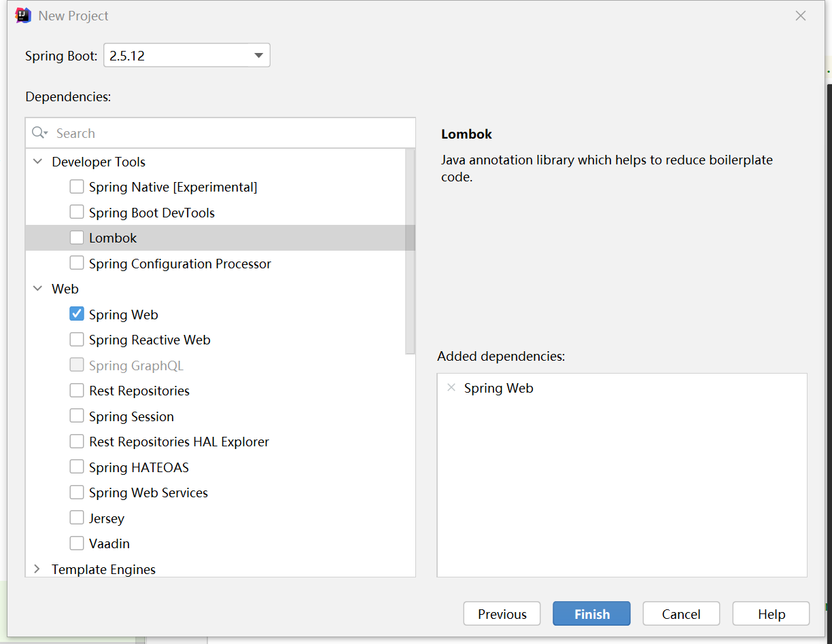Check the Spring Session dependency
This screenshot has height=644, width=832.
(x=77, y=416)
